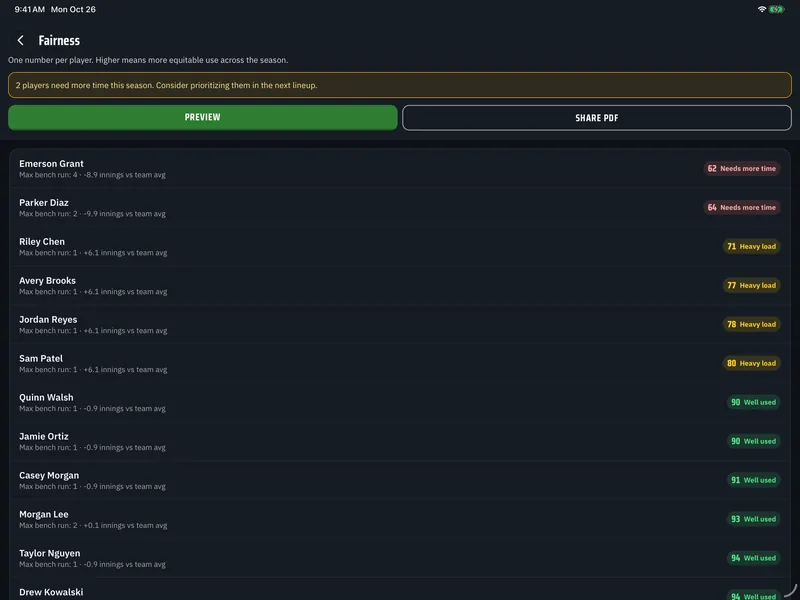This screenshot has height=600, width=800.
Task: Click the 64 Needs more time badge
Action: point(741,208)
